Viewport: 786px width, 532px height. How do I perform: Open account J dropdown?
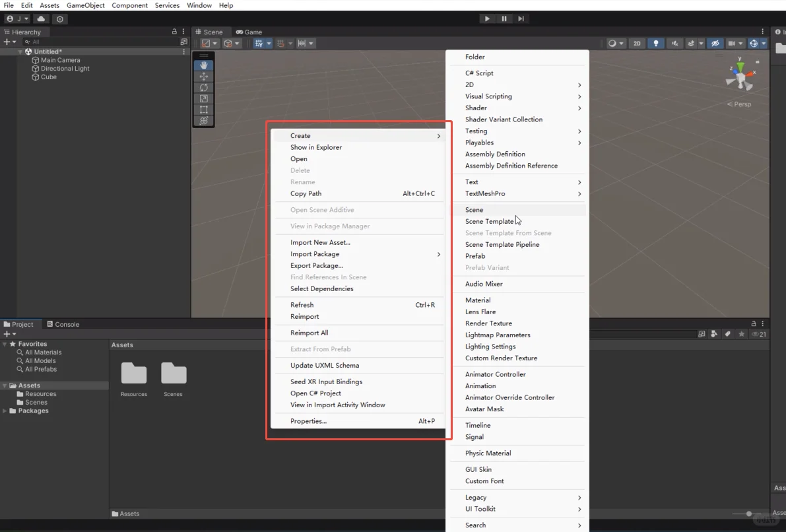[x=17, y=18]
